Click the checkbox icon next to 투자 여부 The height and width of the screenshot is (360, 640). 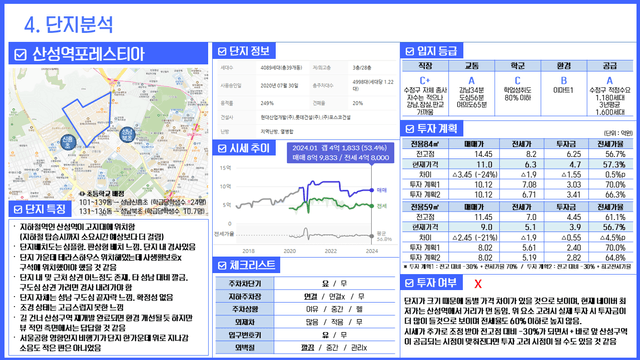click(409, 283)
